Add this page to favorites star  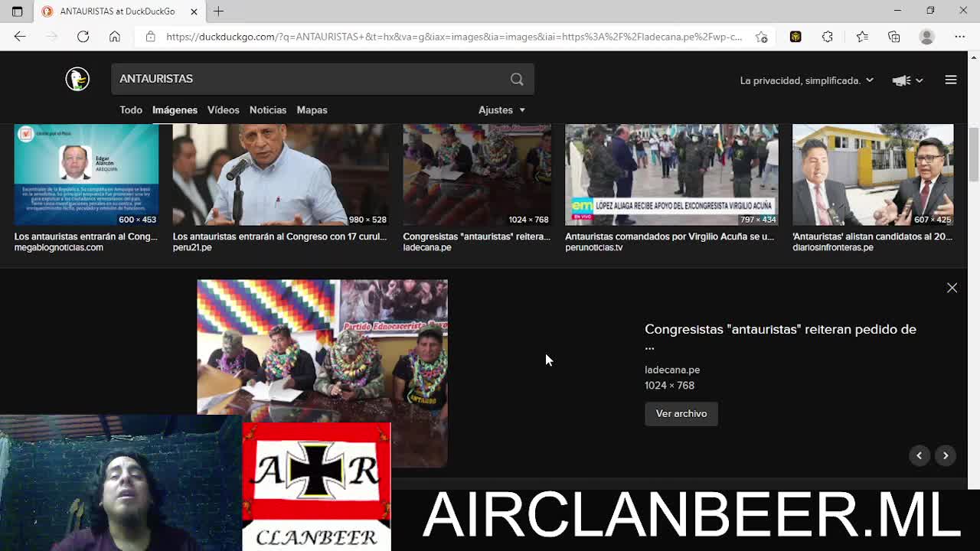[761, 37]
